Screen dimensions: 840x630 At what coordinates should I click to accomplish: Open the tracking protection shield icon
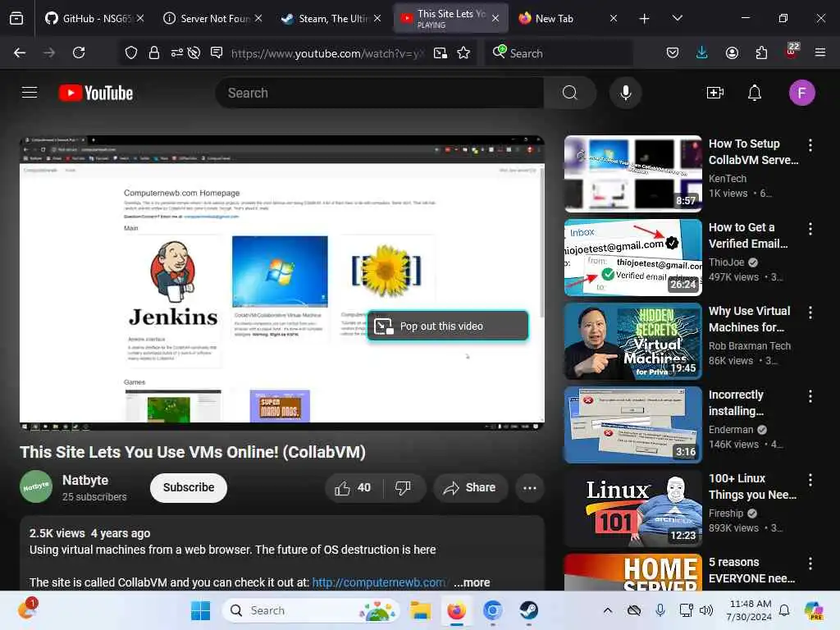(x=131, y=52)
